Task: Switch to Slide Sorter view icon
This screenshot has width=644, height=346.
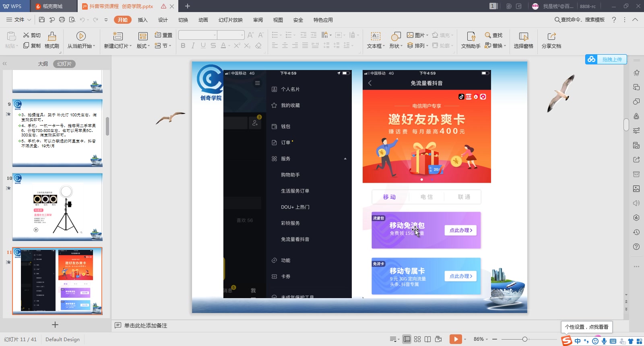Action: coord(417,339)
